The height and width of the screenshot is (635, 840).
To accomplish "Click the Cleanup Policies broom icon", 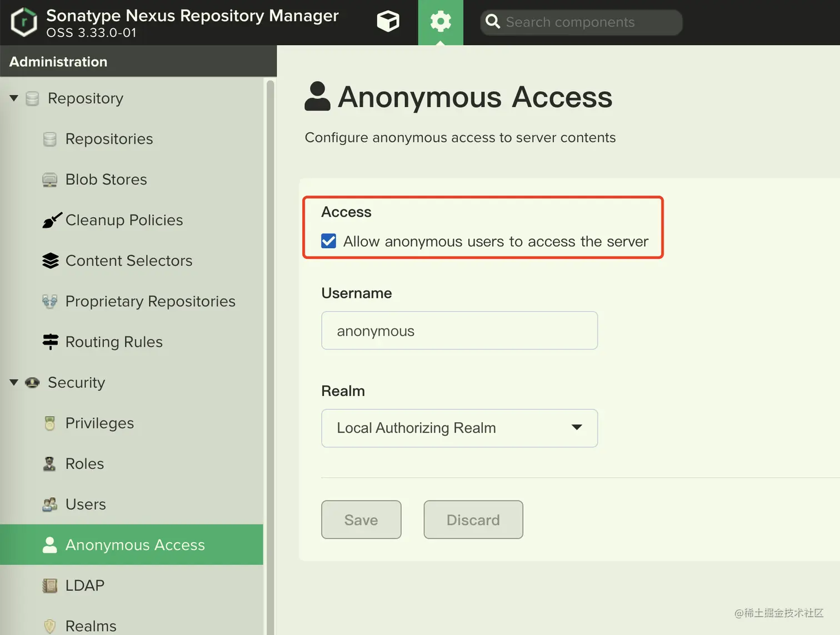I will pyautogui.click(x=52, y=221).
